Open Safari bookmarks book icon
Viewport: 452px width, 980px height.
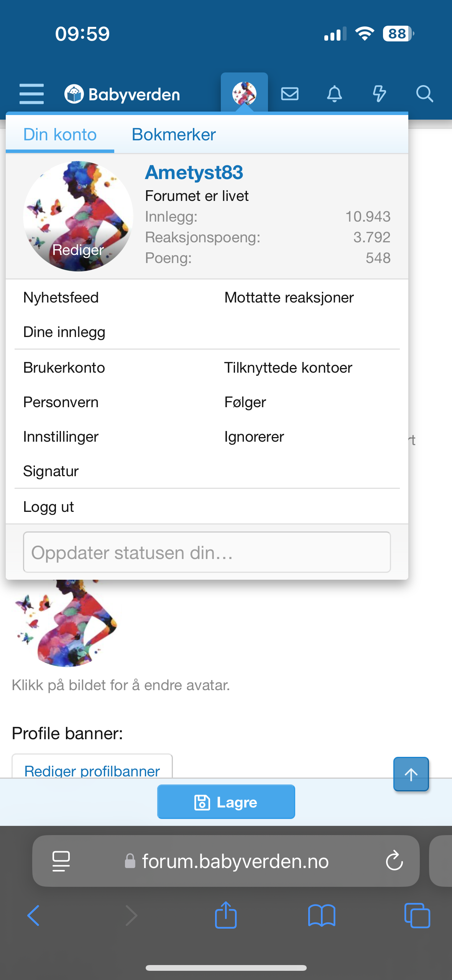click(x=322, y=916)
